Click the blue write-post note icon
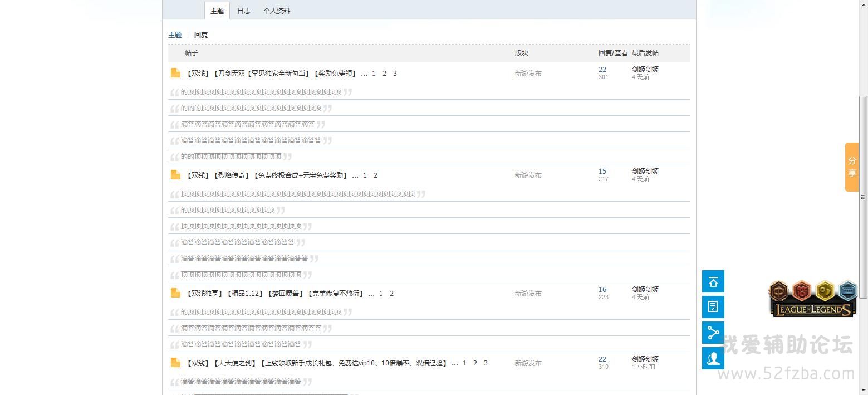The height and width of the screenshot is (395, 868). pos(713,307)
